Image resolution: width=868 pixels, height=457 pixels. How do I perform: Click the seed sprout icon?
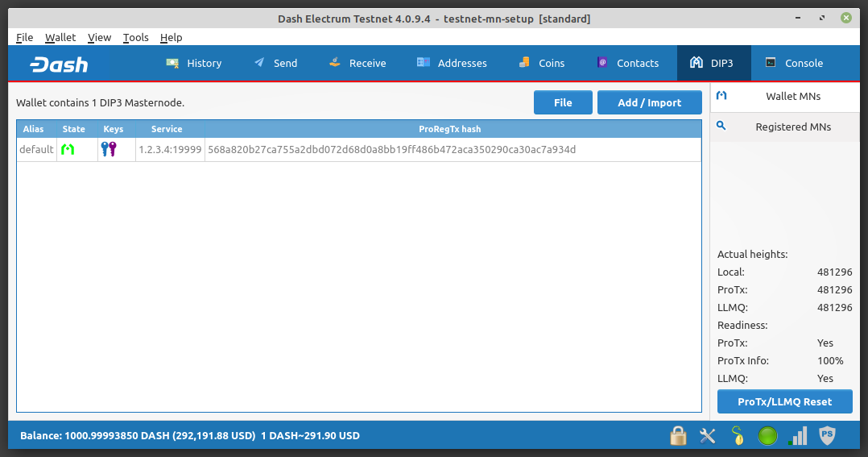tap(738, 436)
